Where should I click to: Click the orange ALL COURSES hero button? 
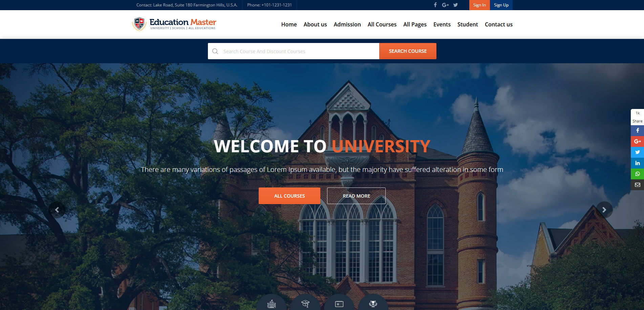(x=289, y=196)
